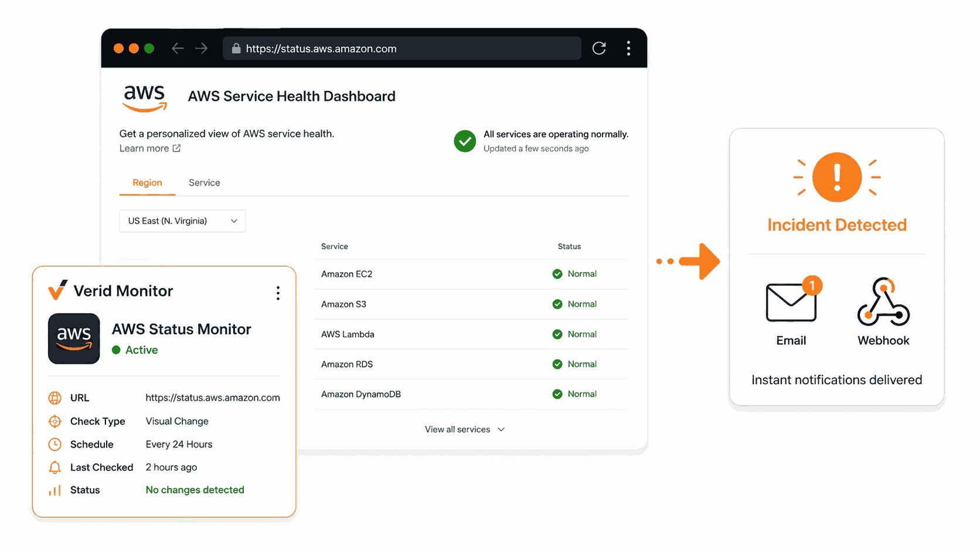Click Updated a few seconds ago text
The height and width of the screenshot is (552, 980).
(x=536, y=149)
